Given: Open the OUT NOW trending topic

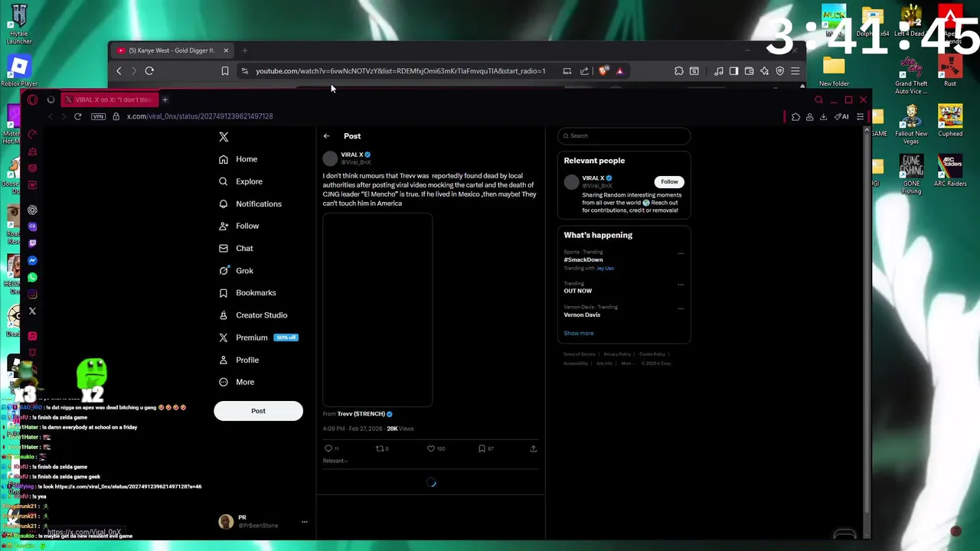Looking at the screenshot, I should tap(578, 291).
